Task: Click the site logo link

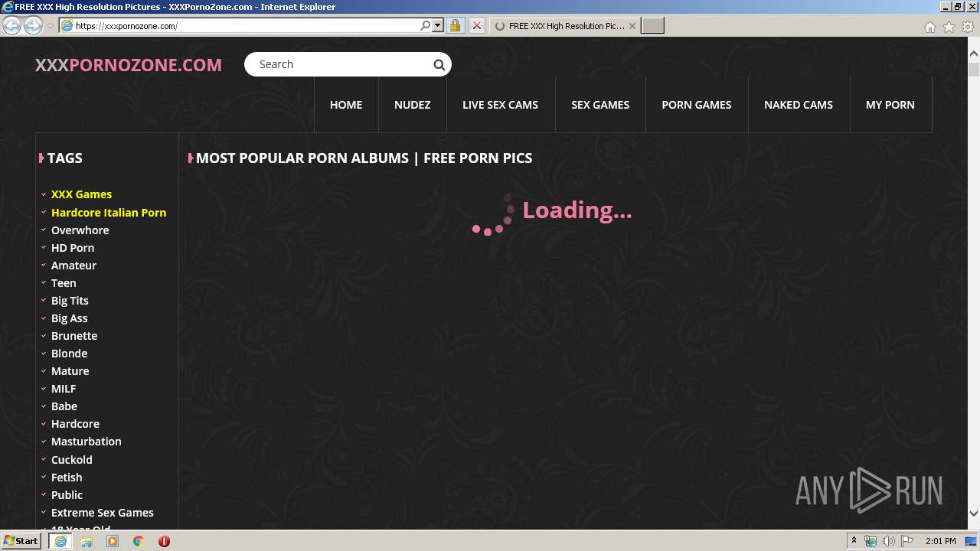Action: tap(129, 65)
